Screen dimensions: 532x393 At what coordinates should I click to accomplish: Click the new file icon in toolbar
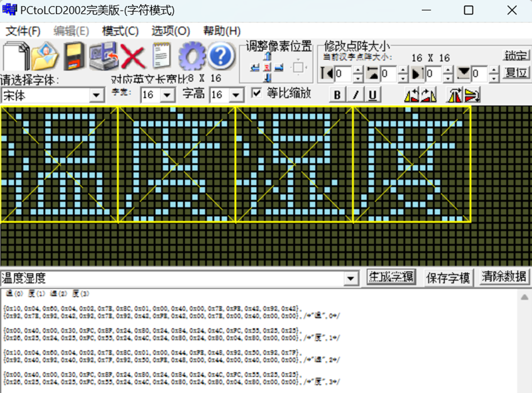coord(16,56)
